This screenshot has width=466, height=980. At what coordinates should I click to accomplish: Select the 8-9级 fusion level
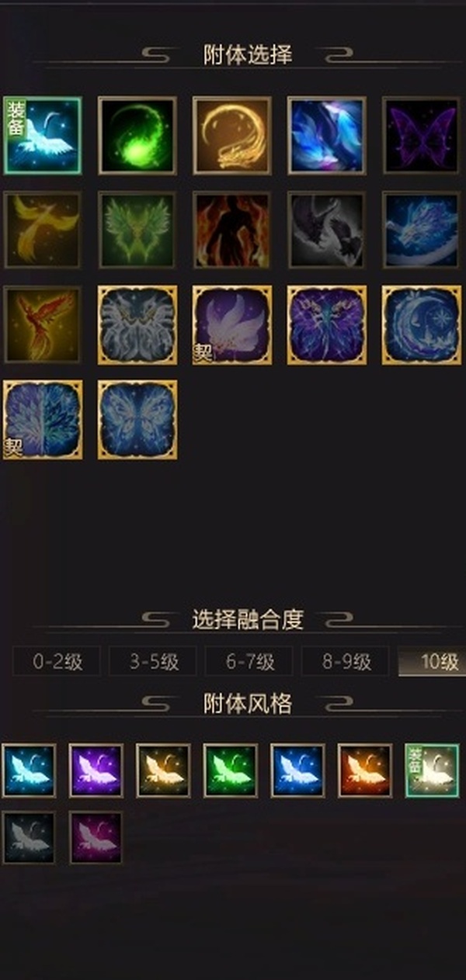click(346, 662)
